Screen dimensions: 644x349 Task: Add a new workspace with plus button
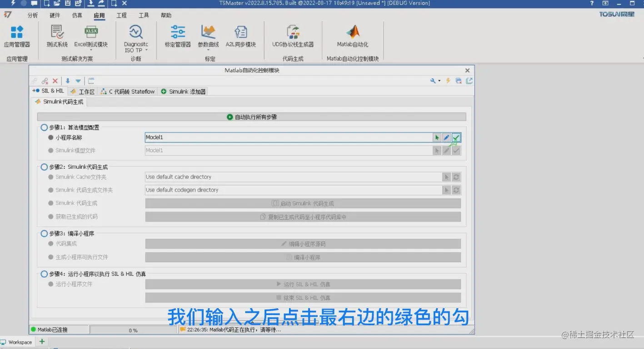[42, 342]
